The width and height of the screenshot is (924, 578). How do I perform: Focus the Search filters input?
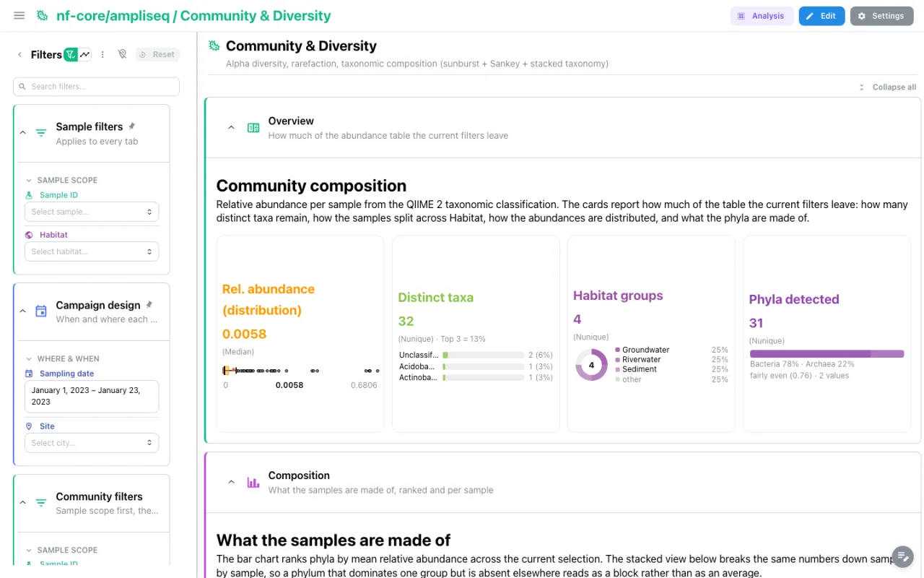click(x=96, y=87)
